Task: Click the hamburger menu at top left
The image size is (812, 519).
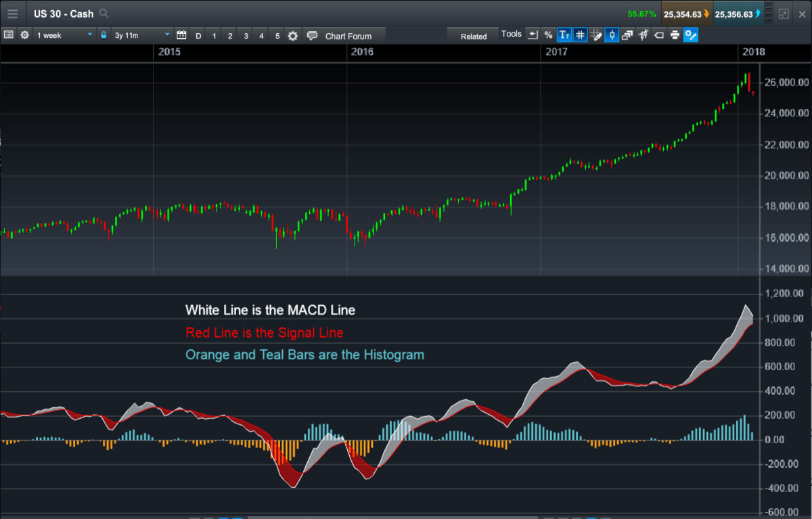Action: click(12, 14)
